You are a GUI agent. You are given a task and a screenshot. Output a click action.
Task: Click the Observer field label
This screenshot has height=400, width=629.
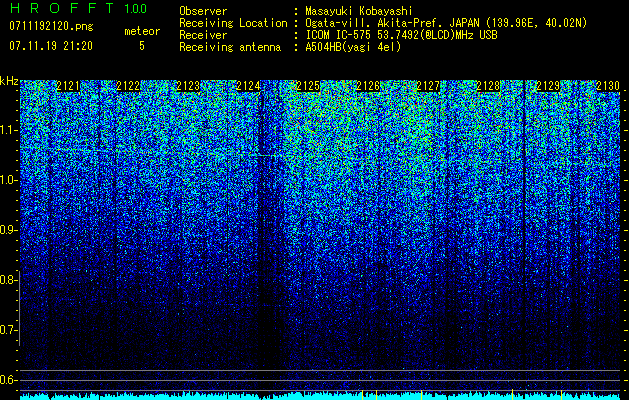[203, 11]
